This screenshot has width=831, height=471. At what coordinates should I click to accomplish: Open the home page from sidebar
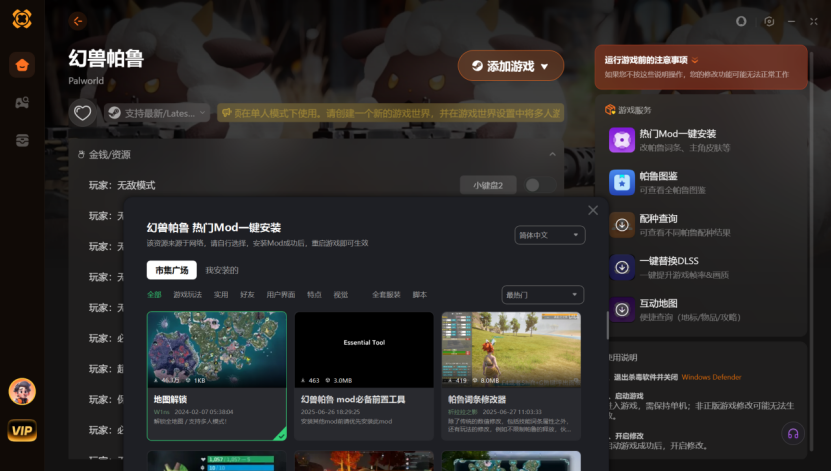[x=21, y=66]
